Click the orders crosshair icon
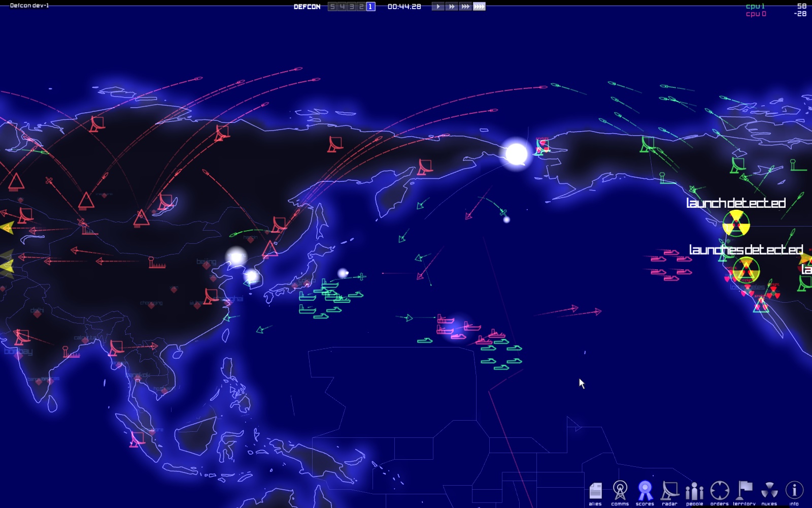812x508 pixels. (720, 492)
